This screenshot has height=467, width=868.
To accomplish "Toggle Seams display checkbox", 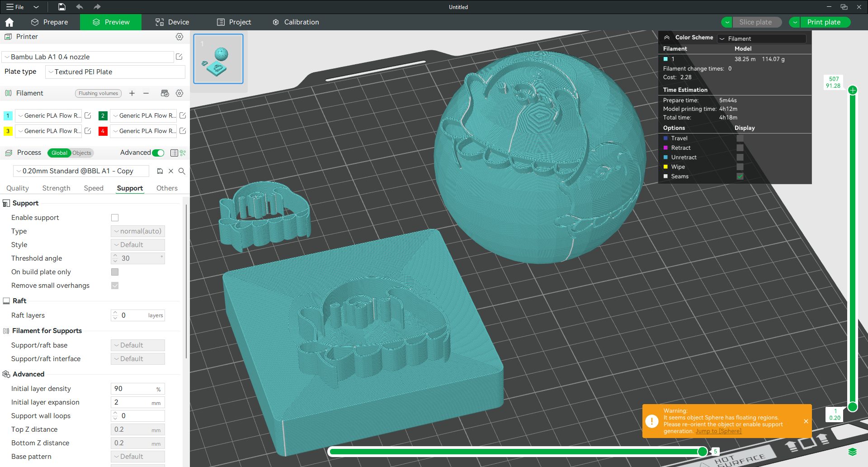I will (x=740, y=176).
